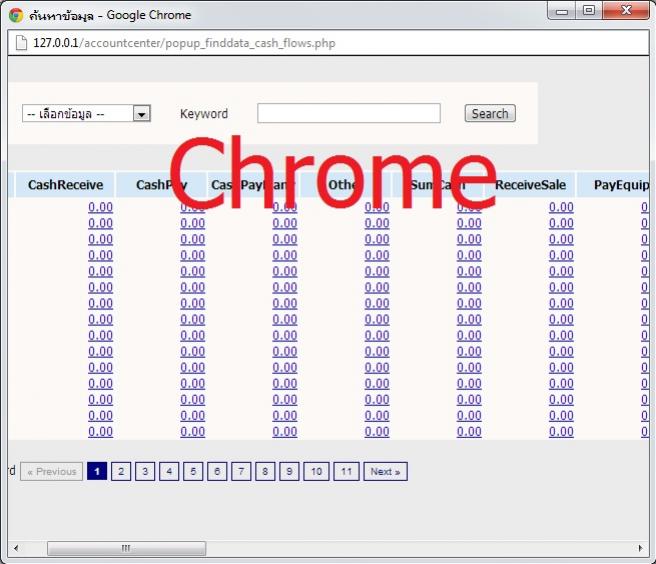Go to results page 7
Viewport: 656px width, 564px height.
pos(241,472)
